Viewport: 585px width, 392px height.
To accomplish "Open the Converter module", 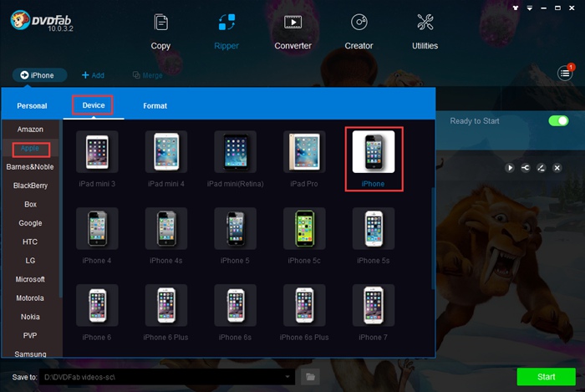I will pyautogui.click(x=292, y=32).
